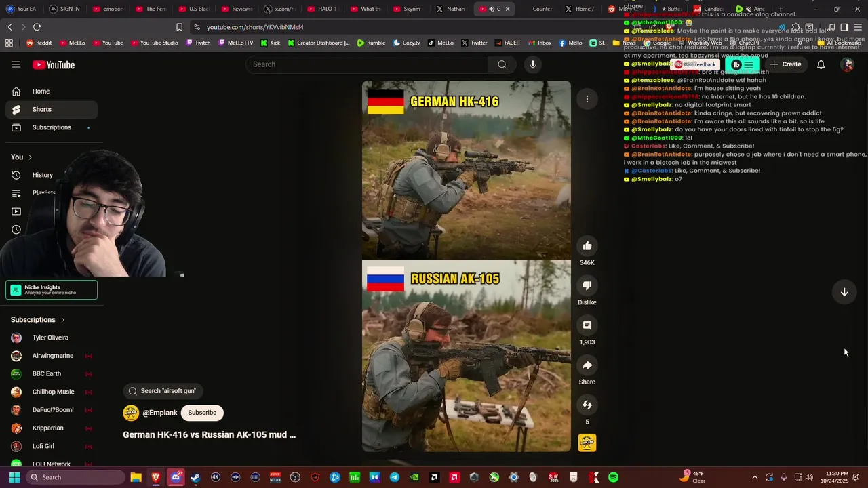Open the short's three-dot options menu
Screen dimensions: 868x488
[587, 99]
